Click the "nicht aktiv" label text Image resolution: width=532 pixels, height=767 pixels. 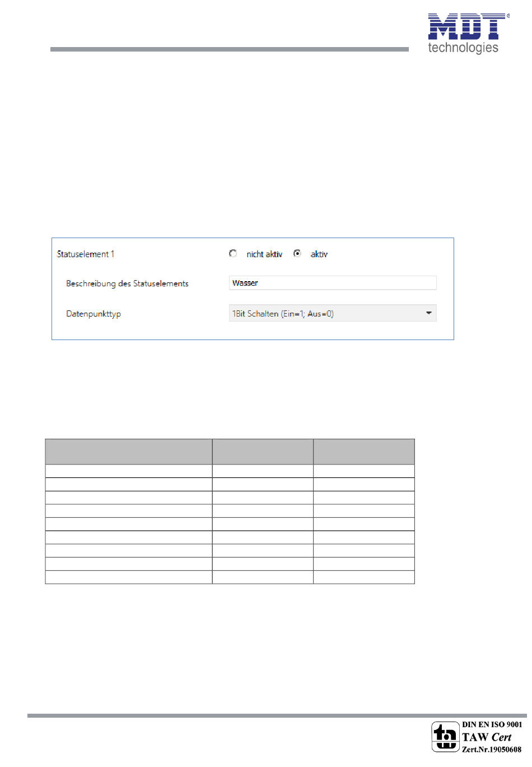[x=264, y=254]
